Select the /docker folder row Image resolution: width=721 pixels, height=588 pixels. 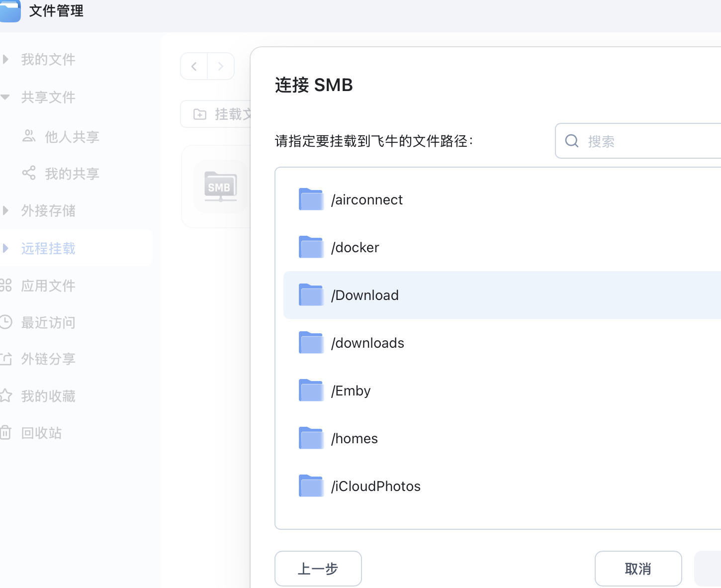(x=502, y=247)
